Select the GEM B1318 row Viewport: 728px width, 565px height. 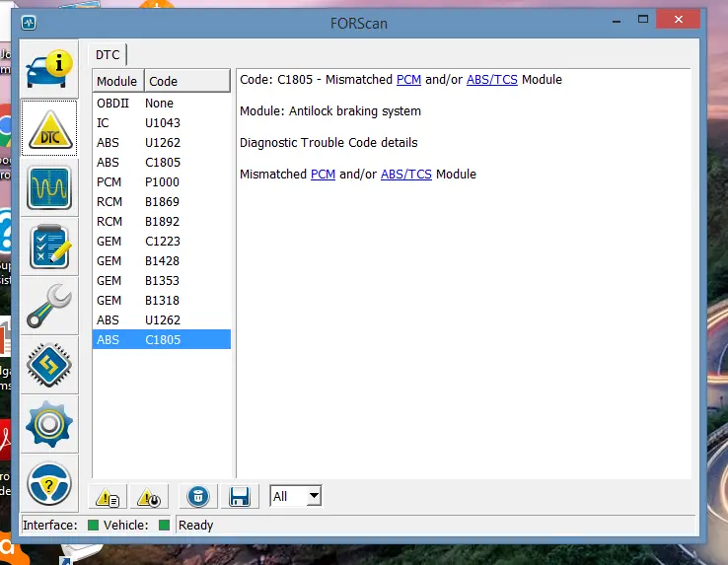coord(162,301)
